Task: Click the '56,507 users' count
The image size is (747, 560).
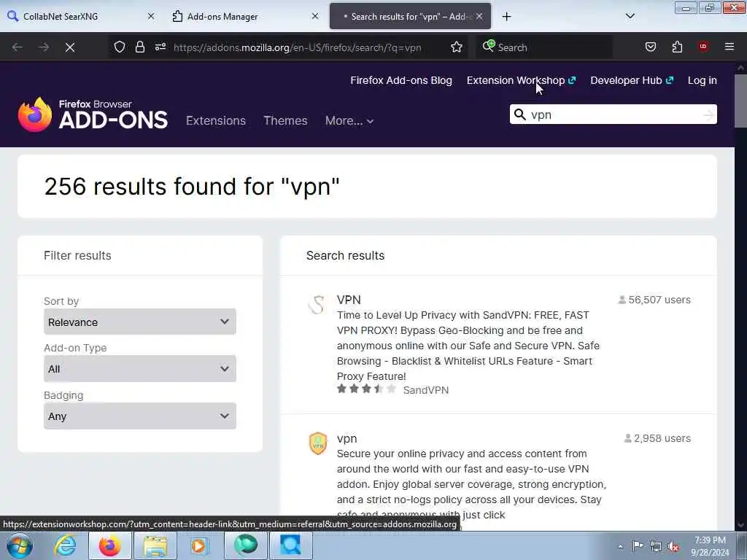Action: click(654, 300)
